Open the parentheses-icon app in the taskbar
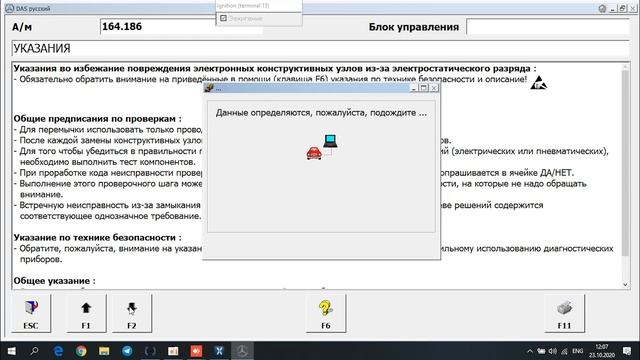This screenshot has height=360, width=640. coord(150,351)
